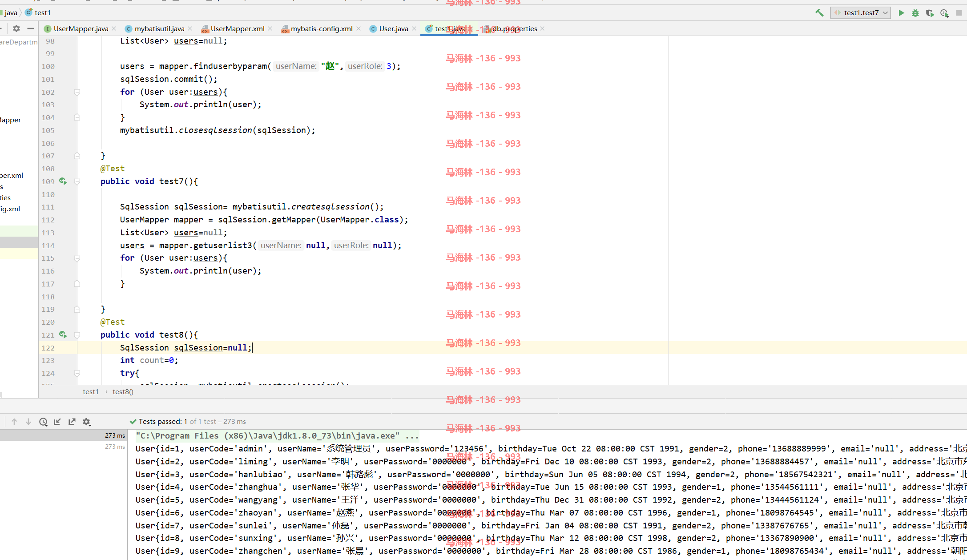
Task: Click console line for userCode='admin'
Action: pyautogui.click(x=551, y=448)
